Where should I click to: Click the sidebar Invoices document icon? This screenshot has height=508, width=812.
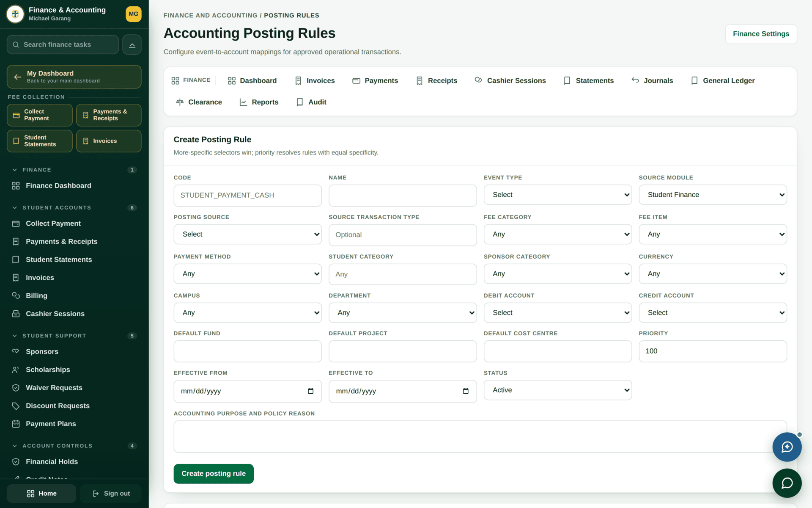tap(16, 278)
